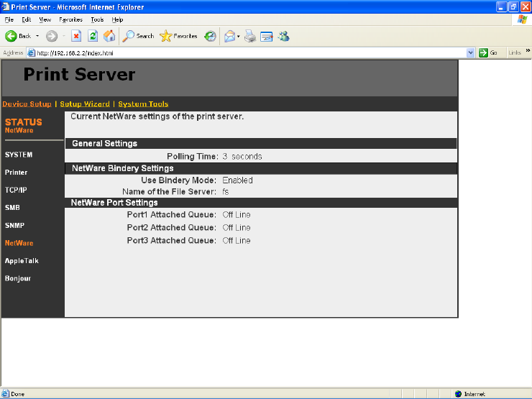Open the Mail button dropdown arrow

pyautogui.click(x=239, y=36)
